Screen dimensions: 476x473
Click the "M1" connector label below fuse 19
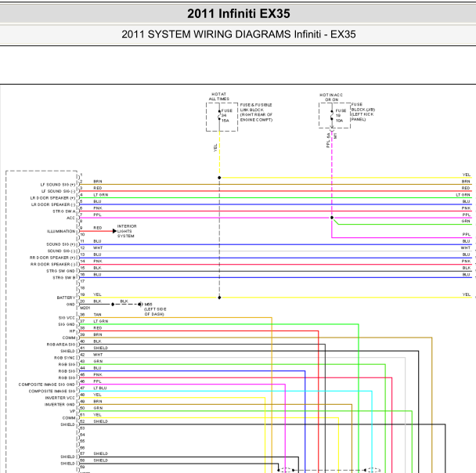coord(335,136)
